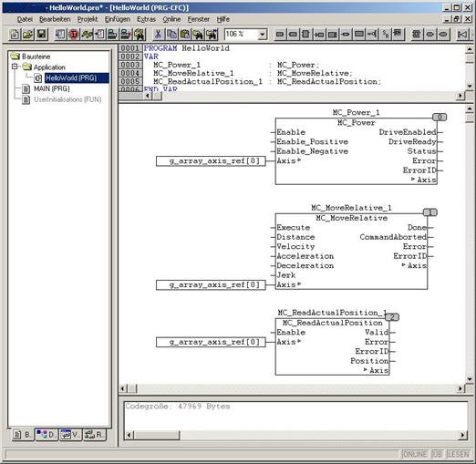Viewport: 476px width, 464px height.
Task: Click the Paste clipboard icon
Action: pos(184,35)
